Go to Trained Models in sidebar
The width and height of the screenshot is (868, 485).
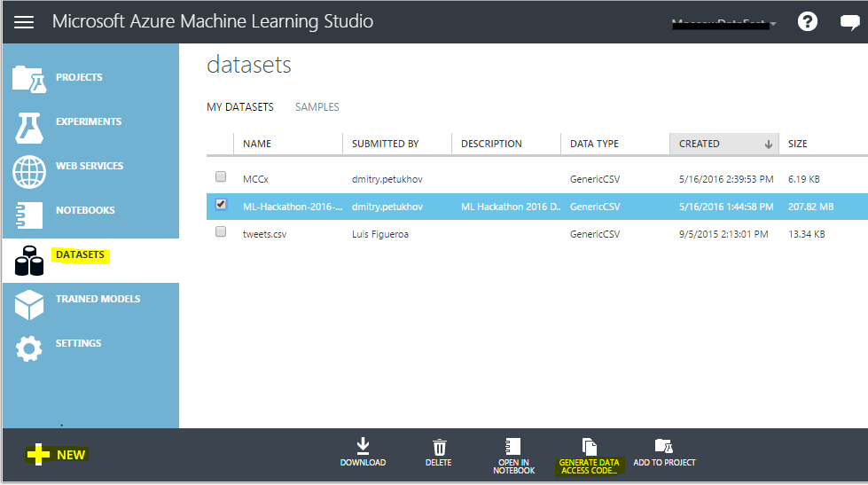coord(98,299)
